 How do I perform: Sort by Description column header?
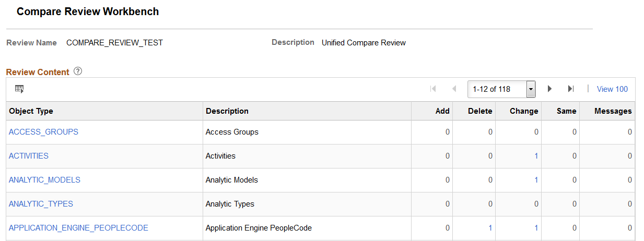(x=227, y=111)
